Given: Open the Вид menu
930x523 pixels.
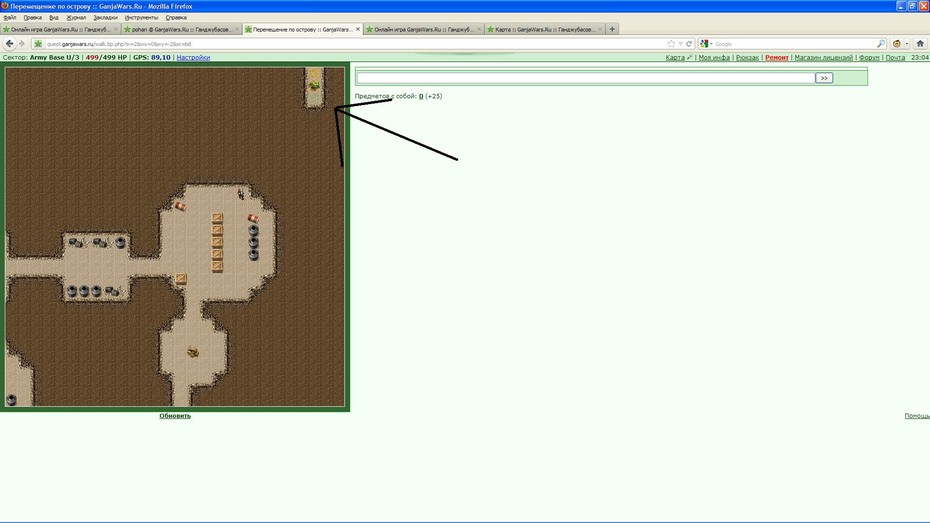Looking at the screenshot, I should [x=54, y=18].
